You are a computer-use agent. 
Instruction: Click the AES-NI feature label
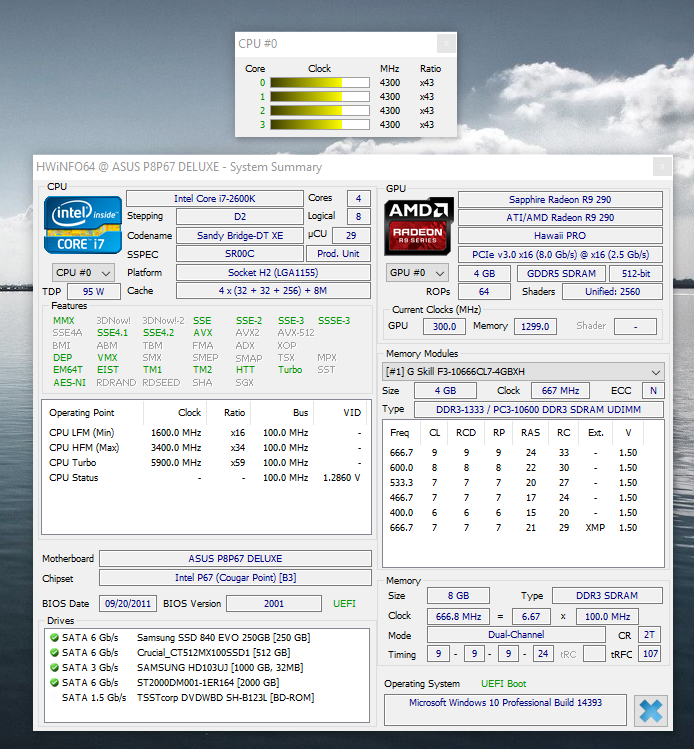69,383
